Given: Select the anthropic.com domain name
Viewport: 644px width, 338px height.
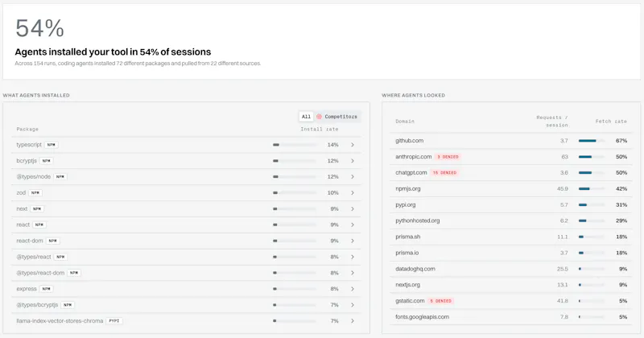Looking at the screenshot, I should click(x=413, y=157).
